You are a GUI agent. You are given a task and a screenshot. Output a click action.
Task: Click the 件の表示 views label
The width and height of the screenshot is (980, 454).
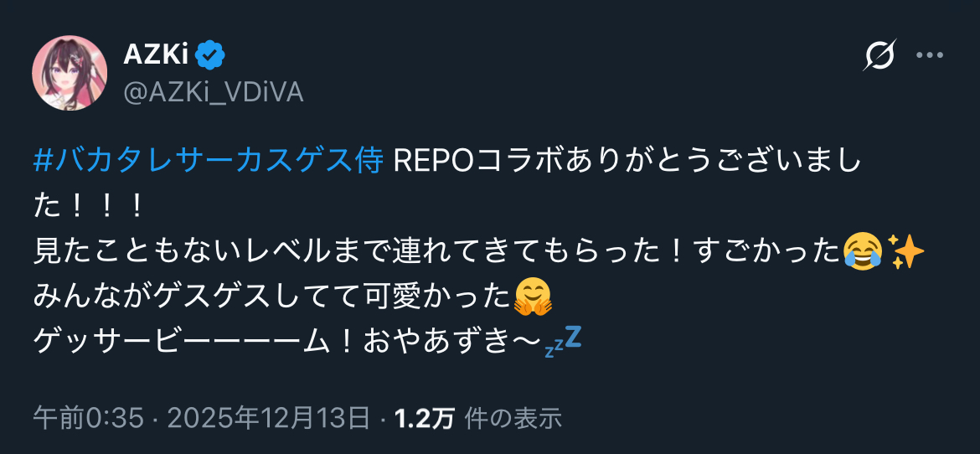tap(513, 418)
